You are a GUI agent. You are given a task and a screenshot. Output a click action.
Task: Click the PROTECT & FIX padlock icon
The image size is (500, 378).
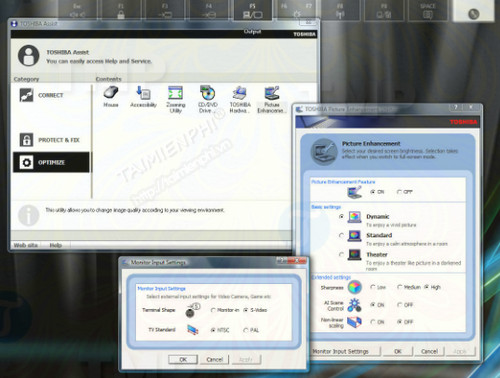point(26,140)
